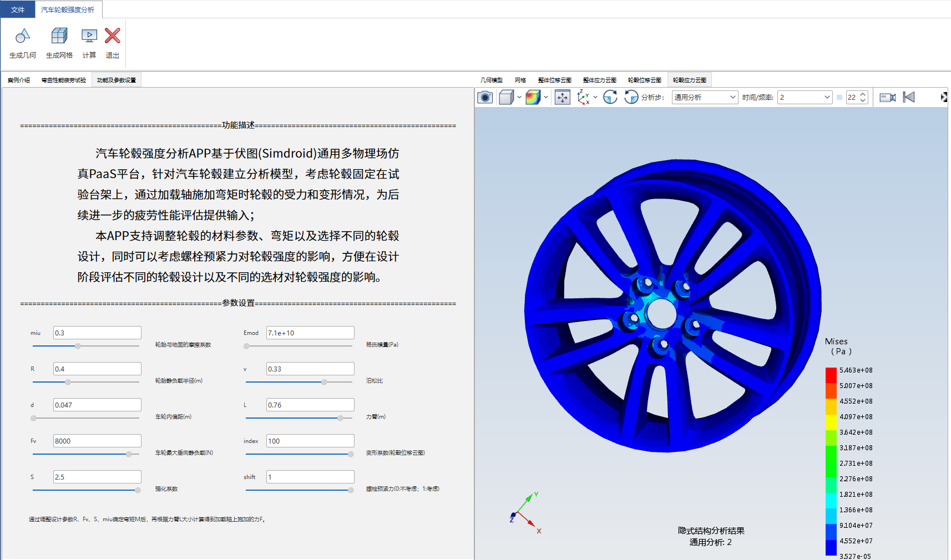Open the 网格 view tab
The image size is (951, 560).
(x=520, y=80)
